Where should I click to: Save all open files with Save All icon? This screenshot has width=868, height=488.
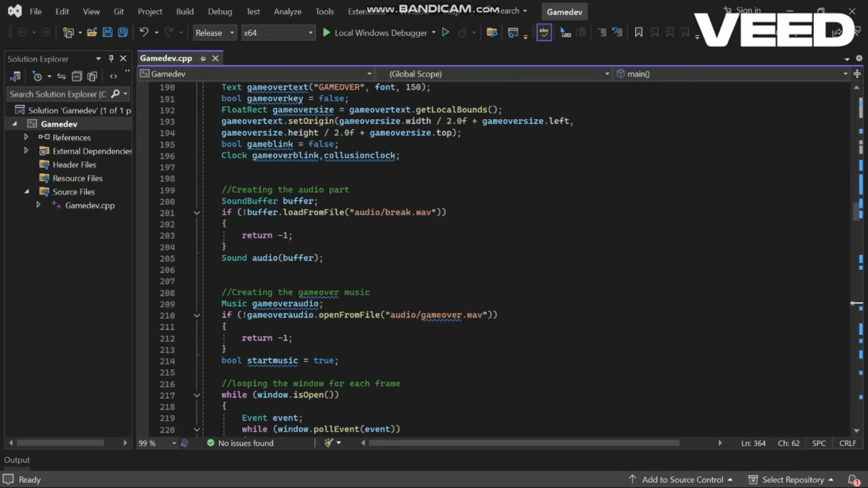123,32
